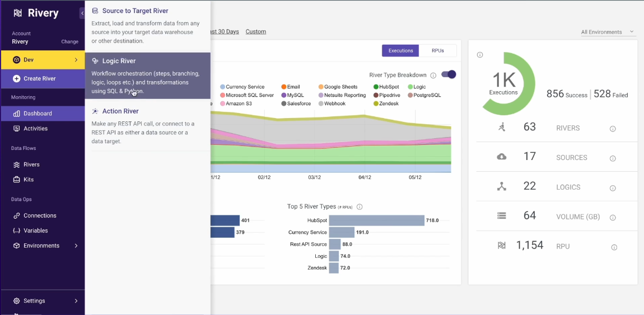
Task: Click the Rivery logo icon
Action: tap(18, 13)
